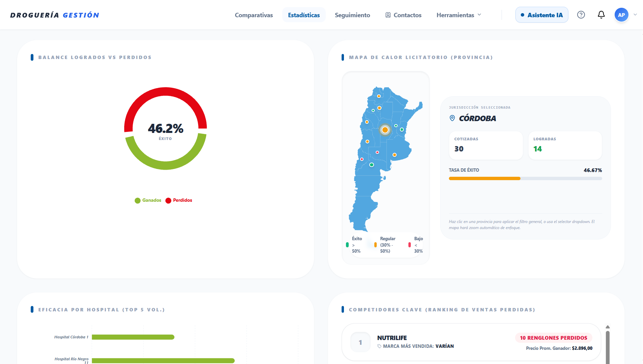
Task: Click the Tasa de Éxito progress bar
Action: (x=525, y=178)
